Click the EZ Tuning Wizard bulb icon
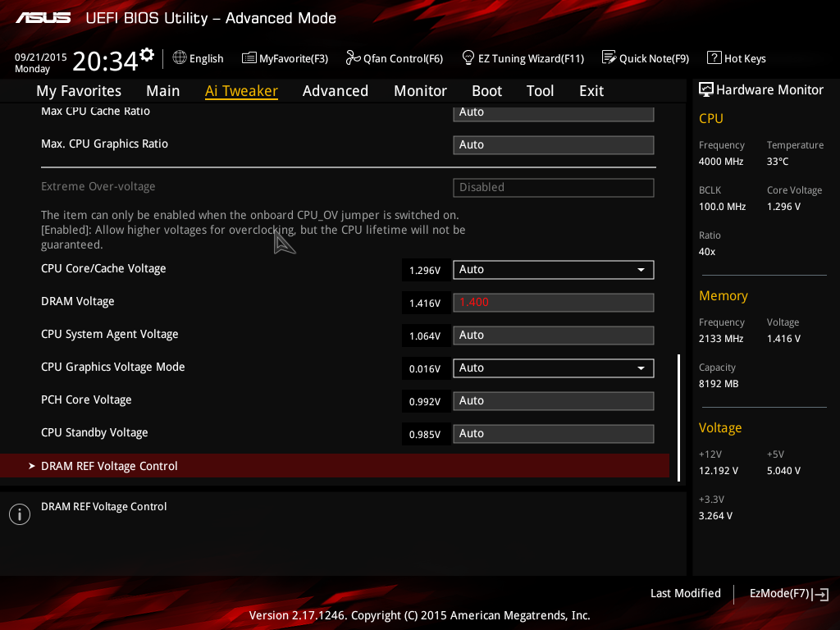Image resolution: width=840 pixels, height=630 pixels. [x=468, y=57]
